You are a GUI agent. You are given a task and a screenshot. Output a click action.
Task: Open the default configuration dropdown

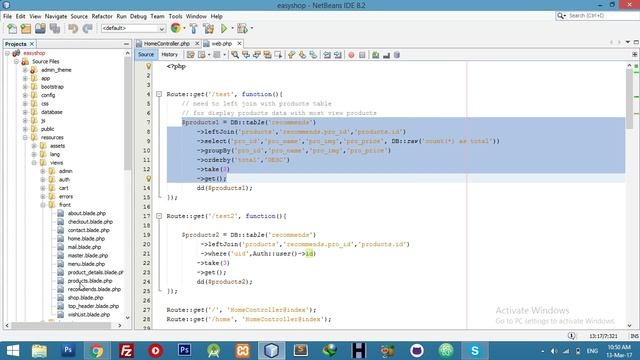tap(133, 28)
